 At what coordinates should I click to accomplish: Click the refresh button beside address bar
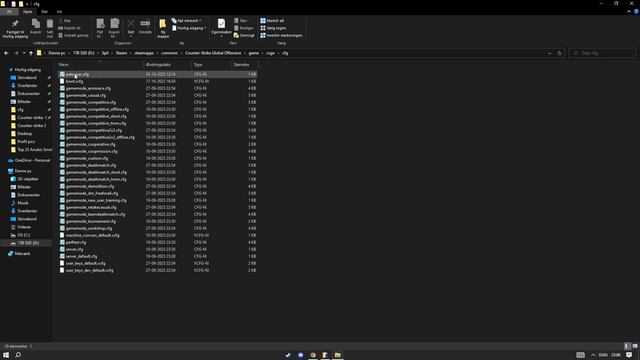tap(560, 53)
